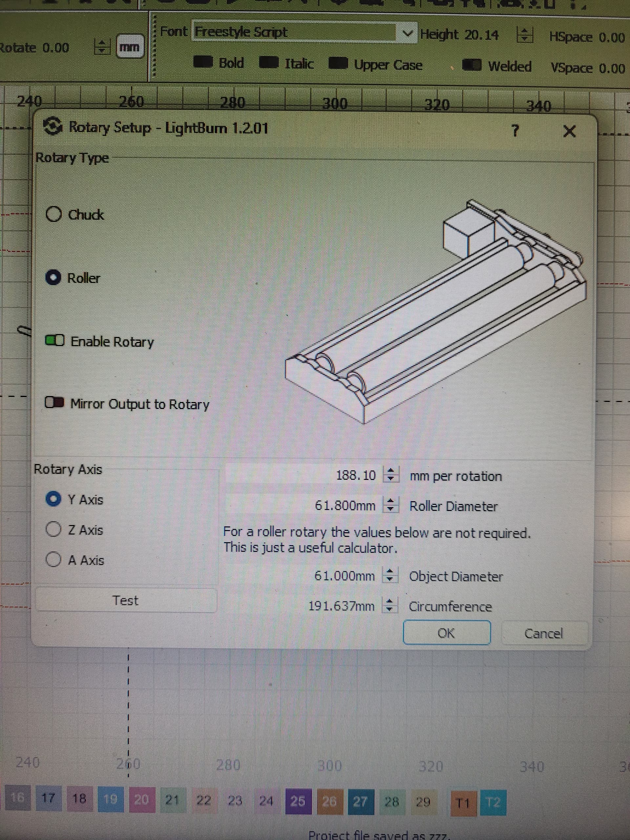The width and height of the screenshot is (630, 840).
Task: Open the Rotary Setup help icon
Action: [x=515, y=130]
